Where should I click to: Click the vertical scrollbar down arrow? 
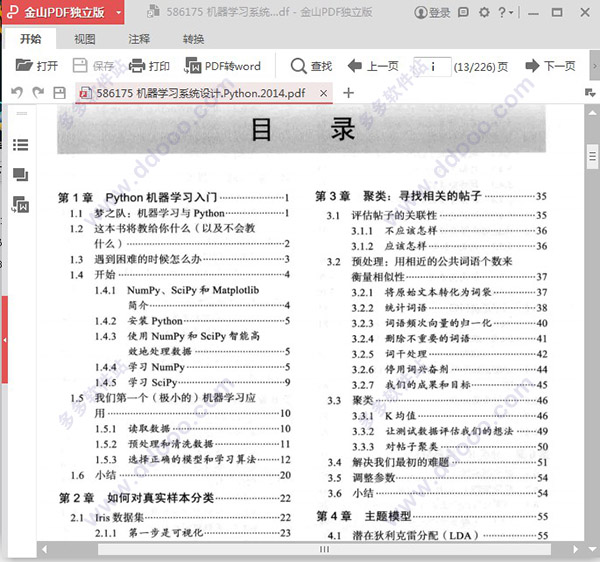[592, 549]
